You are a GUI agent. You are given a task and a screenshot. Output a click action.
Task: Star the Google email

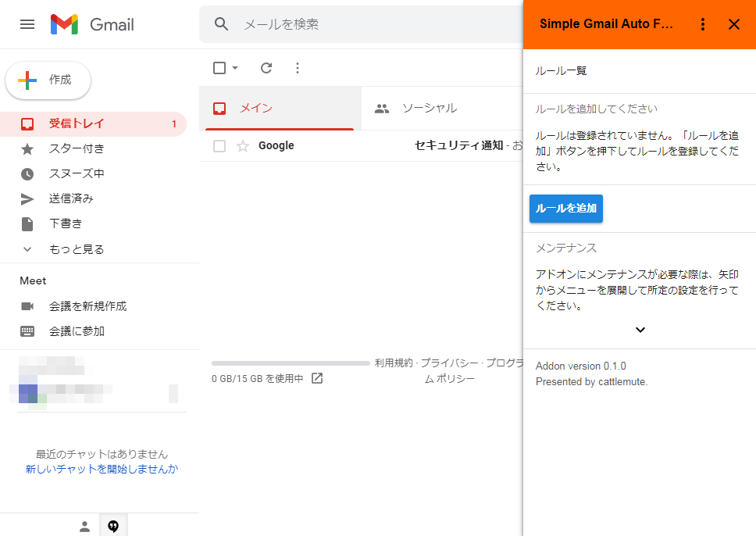click(x=243, y=145)
